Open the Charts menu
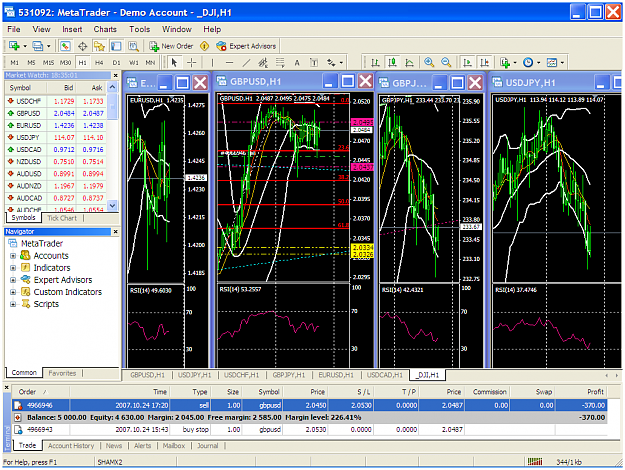The height and width of the screenshot is (470, 625). click(x=105, y=29)
